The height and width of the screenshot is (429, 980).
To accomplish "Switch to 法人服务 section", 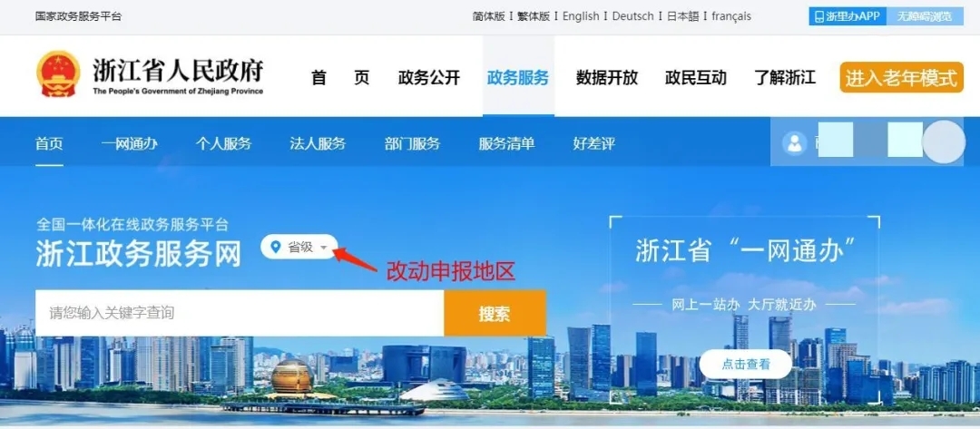I will (x=318, y=143).
